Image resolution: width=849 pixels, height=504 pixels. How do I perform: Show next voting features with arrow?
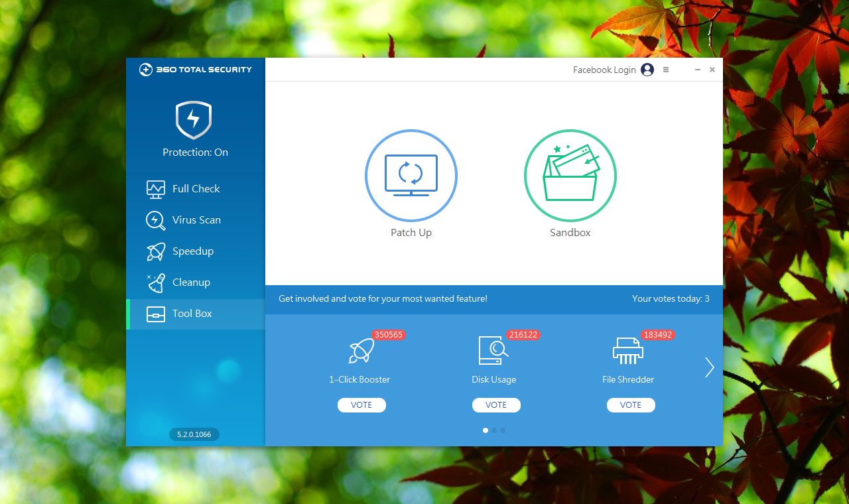(x=709, y=367)
